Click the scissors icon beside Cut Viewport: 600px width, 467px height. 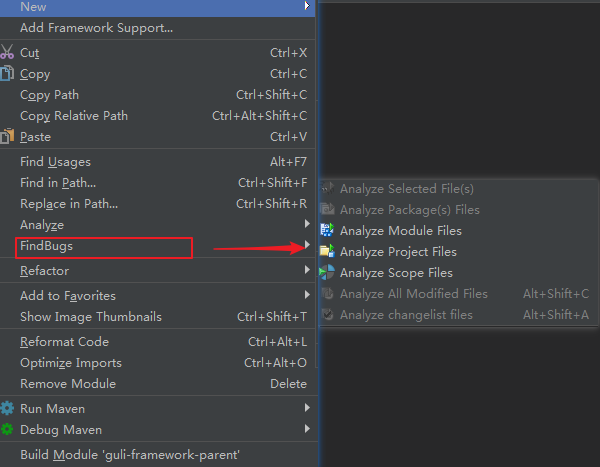point(7,52)
